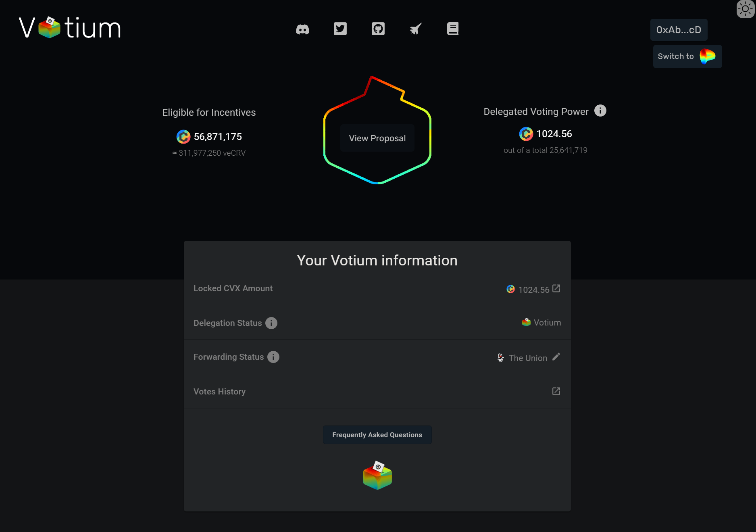Click the locked 1024.56 amount value in table

click(534, 290)
